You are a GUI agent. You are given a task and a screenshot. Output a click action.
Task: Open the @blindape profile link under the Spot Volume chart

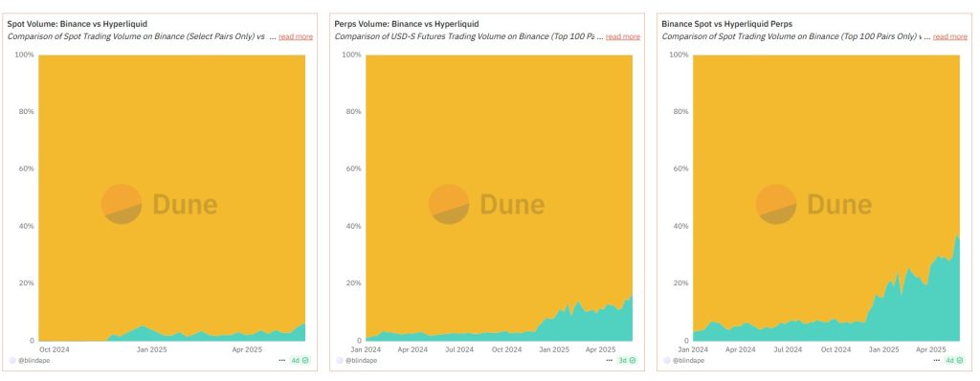click(33, 360)
